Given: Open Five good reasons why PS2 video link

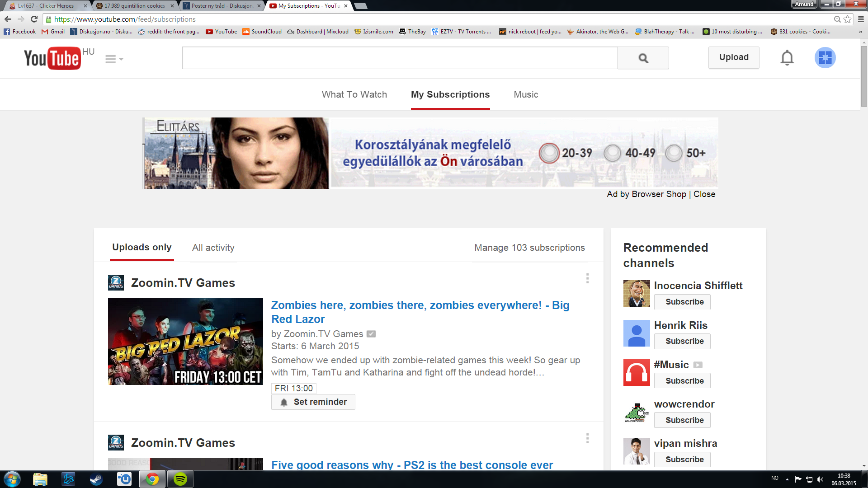Looking at the screenshot, I should point(412,465).
